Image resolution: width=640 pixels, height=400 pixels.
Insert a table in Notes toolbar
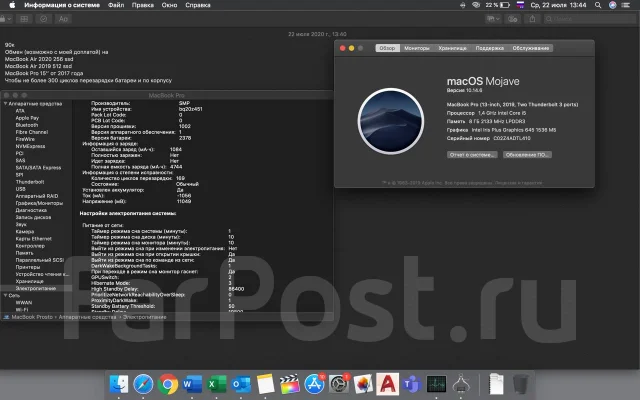[x=24, y=19]
